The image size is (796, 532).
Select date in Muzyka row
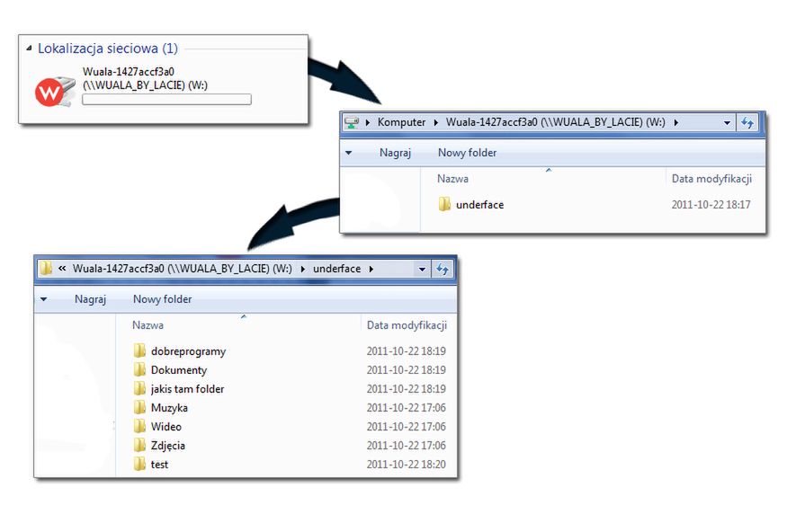tap(407, 408)
